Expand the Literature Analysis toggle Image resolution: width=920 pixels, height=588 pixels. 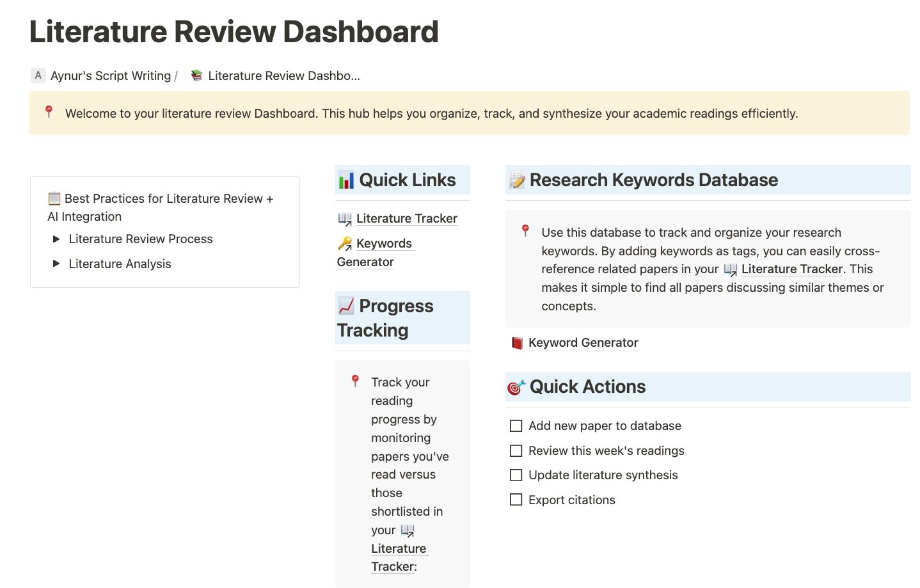tap(56, 264)
